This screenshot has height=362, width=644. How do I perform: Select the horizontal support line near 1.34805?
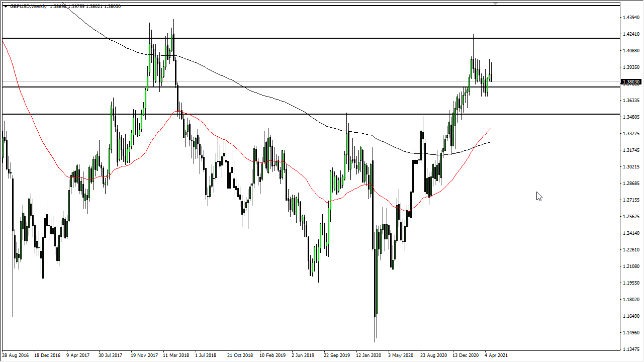tap(302, 114)
